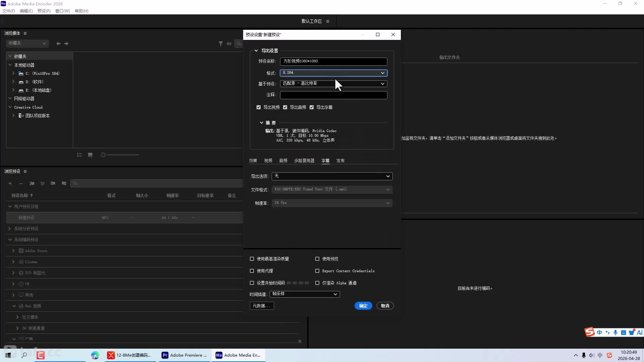
Task: Open the 预设(P) menu
Action: pos(44,11)
